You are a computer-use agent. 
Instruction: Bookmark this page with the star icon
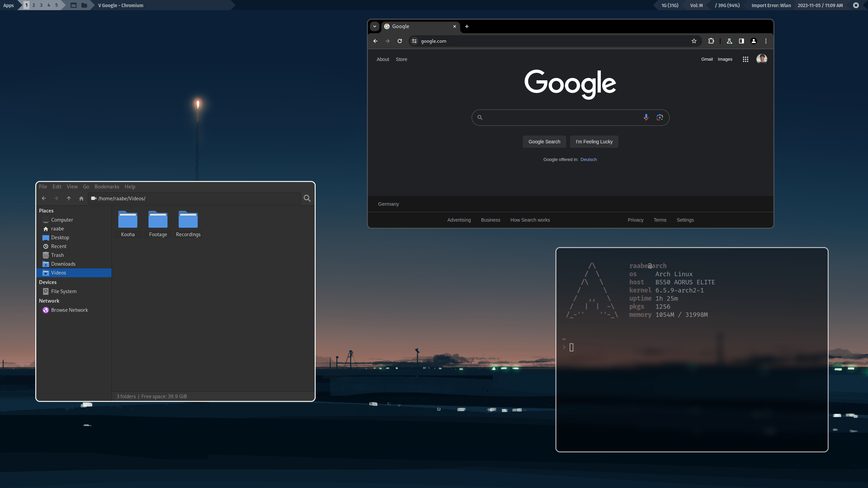pos(694,41)
